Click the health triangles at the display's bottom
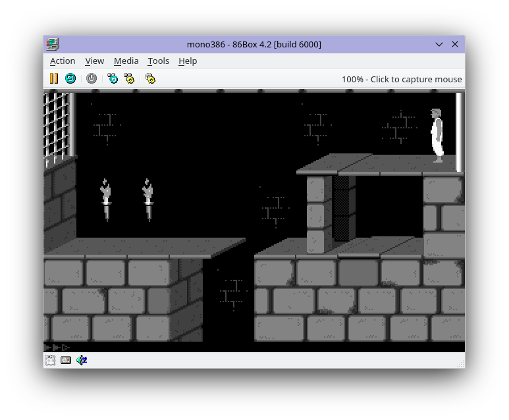Screen dimensions: 509x420 point(57,348)
